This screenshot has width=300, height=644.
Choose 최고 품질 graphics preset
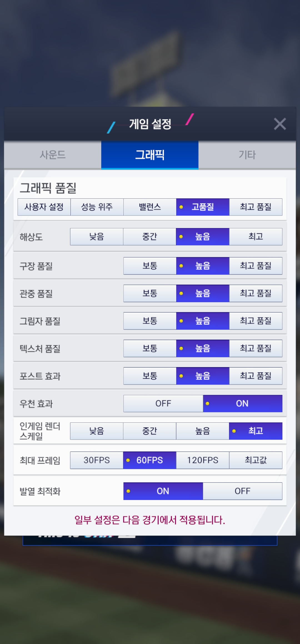(x=256, y=207)
